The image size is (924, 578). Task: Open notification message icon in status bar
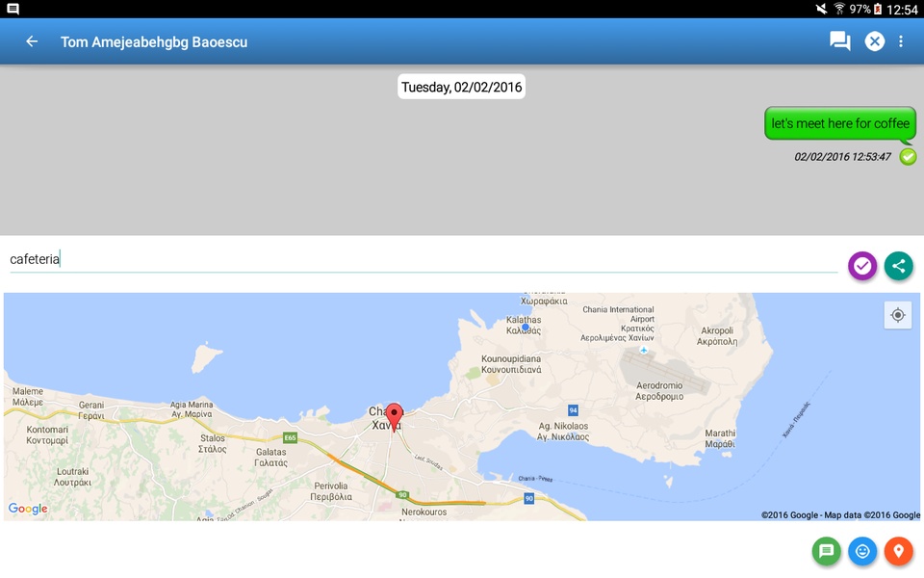tap(13, 9)
